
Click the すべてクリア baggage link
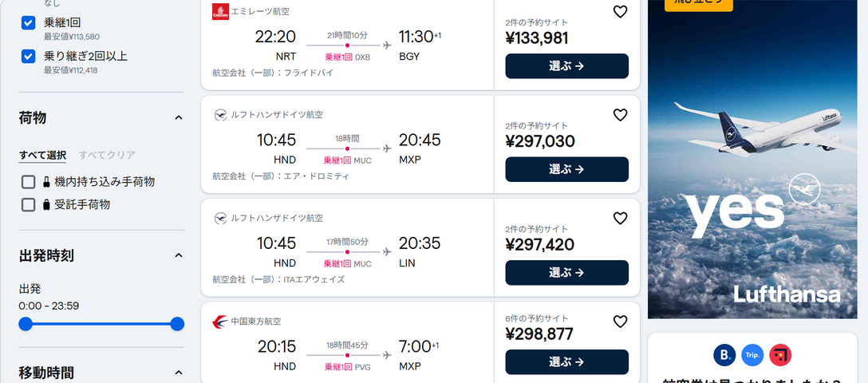click(x=107, y=155)
